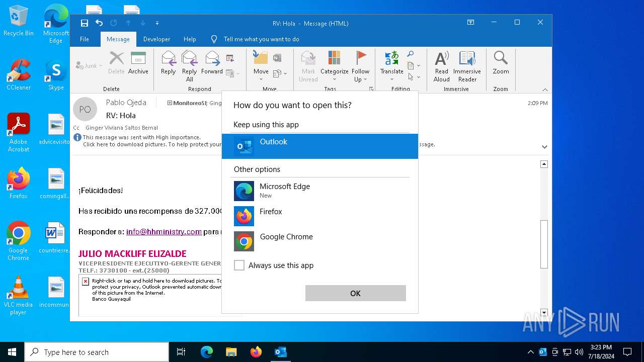
Task: Choose Firefox in Other options
Action: pos(320,216)
